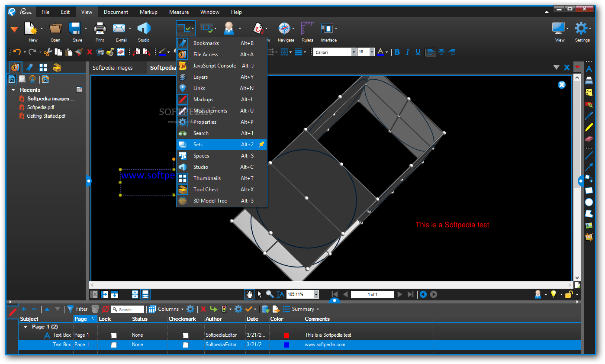Select the arrow Select tool

click(260, 294)
